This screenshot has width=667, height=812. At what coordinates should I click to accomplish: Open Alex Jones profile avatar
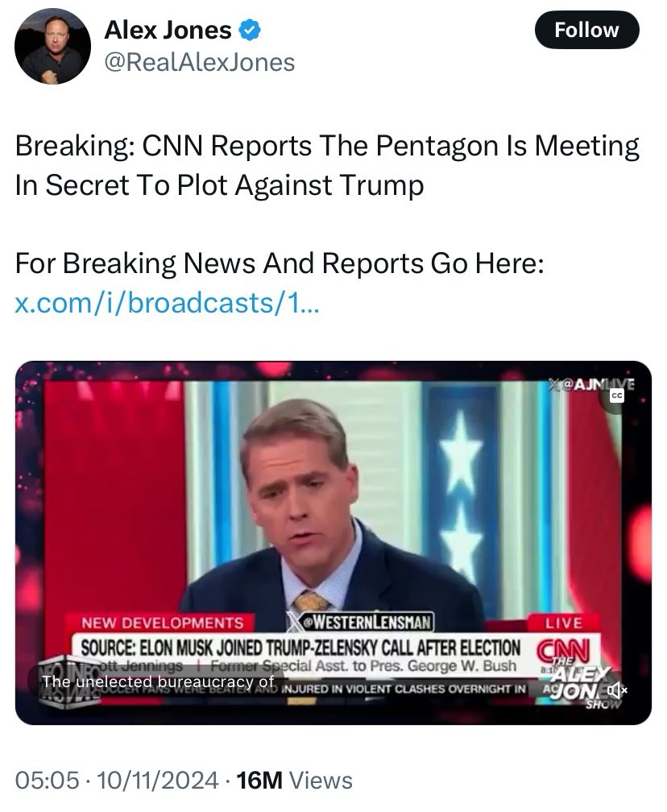[53, 46]
